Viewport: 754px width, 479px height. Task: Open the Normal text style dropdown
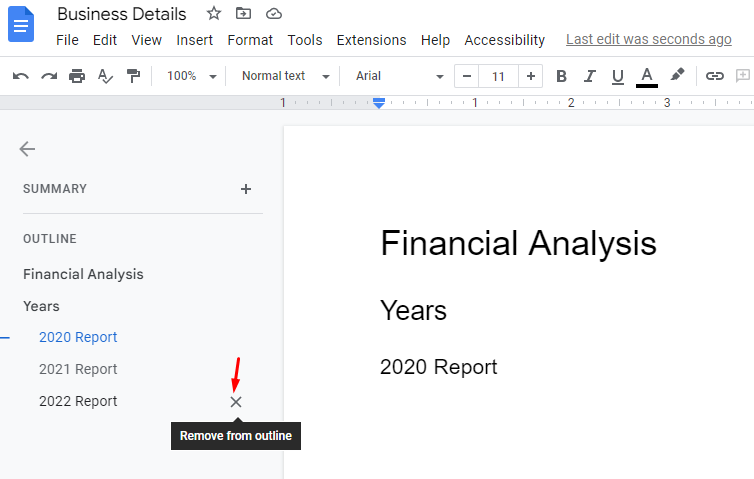tap(286, 76)
